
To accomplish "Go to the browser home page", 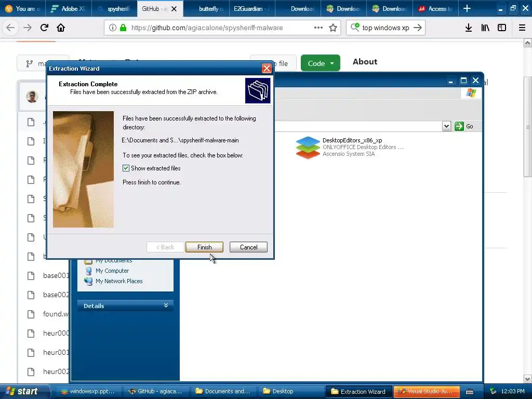I will point(61,28).
